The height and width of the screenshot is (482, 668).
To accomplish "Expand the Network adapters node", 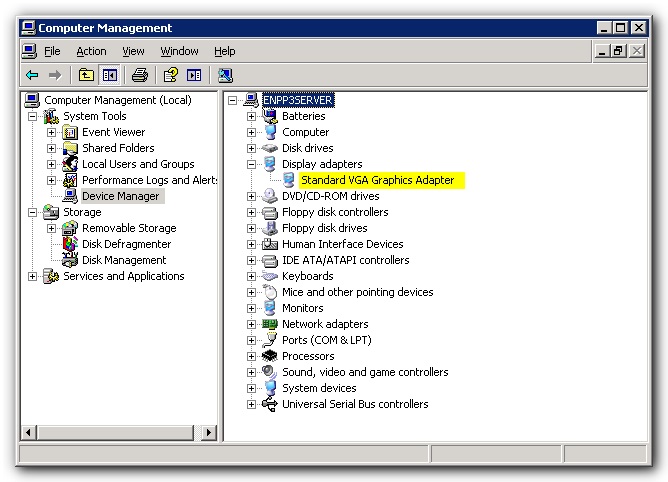I will point(252,324).
